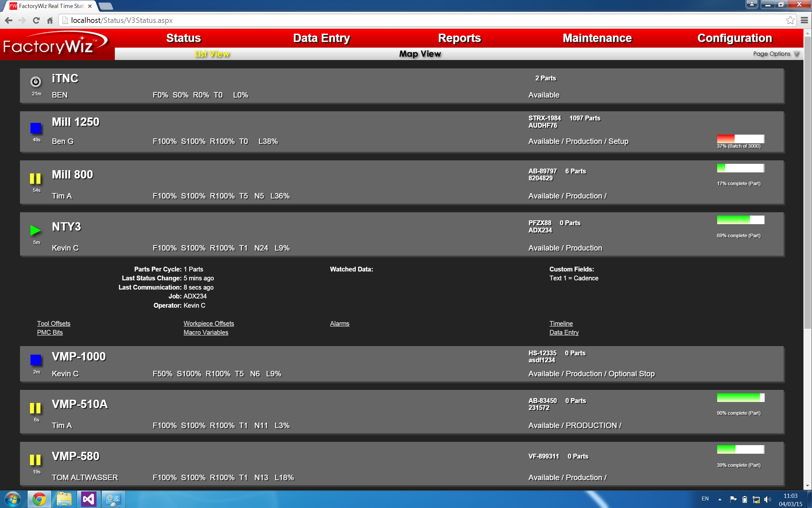Open the Tool Offsets link
Viewport: 812px width, 508px height.
click(x=54, y=323)
